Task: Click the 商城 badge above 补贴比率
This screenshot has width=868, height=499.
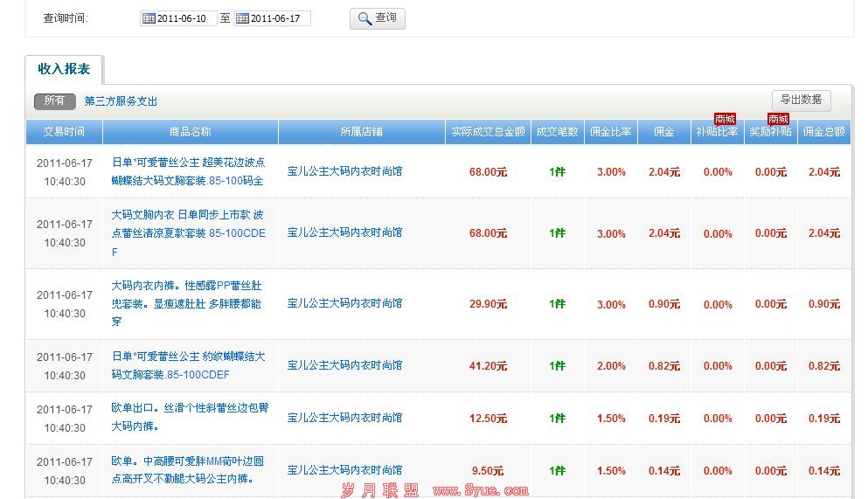Action: pos(725,119)
